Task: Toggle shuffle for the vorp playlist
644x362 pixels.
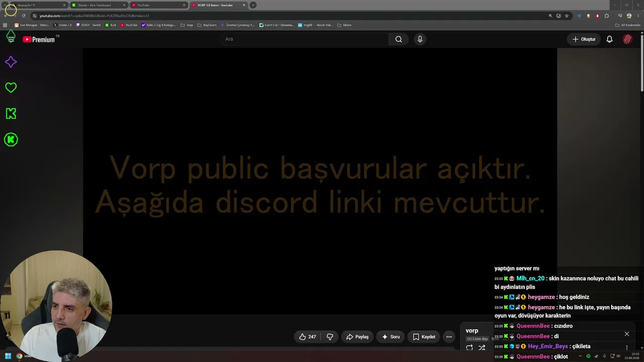Action: pyautogui.click(x=482, y=347)
